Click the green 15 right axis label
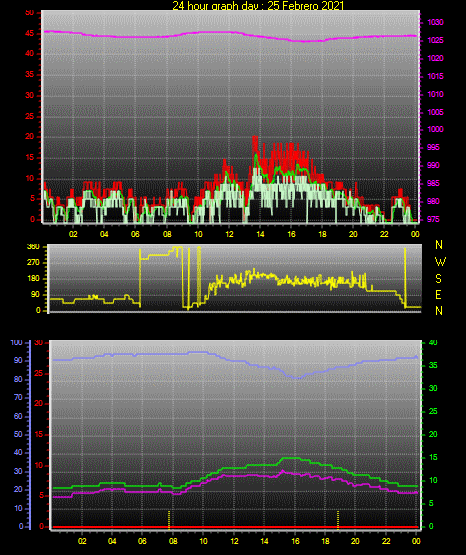The image size is (466, 555). [433, 457]
